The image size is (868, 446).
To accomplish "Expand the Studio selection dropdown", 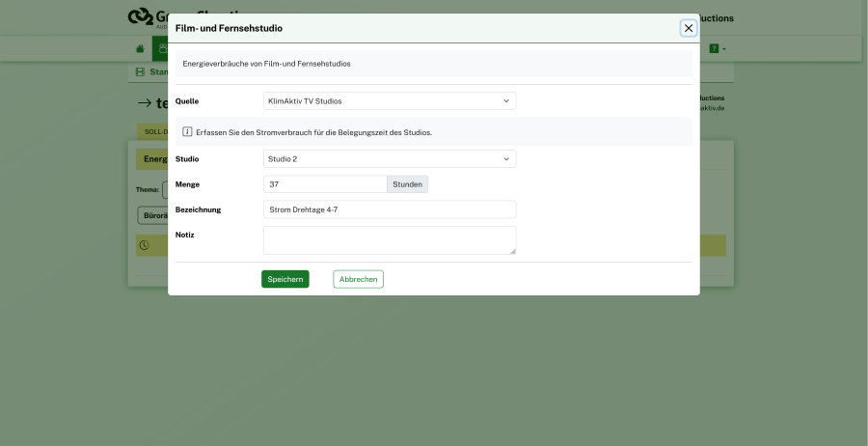I will (x=390, y=159).
